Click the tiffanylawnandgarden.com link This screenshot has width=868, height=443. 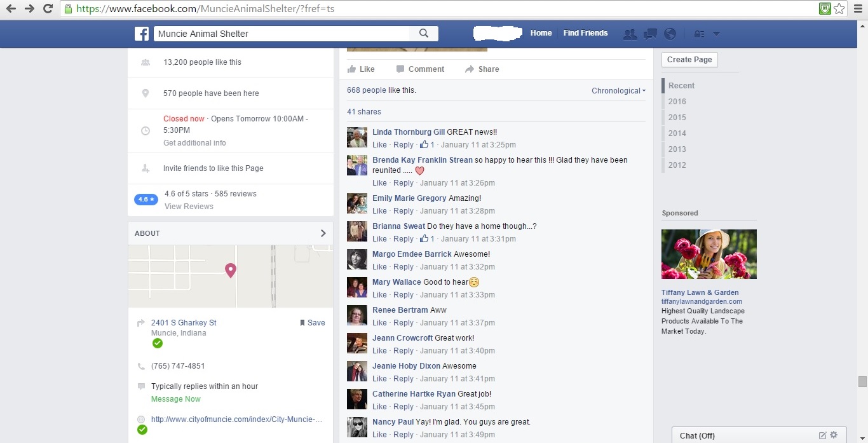point(702,302)
